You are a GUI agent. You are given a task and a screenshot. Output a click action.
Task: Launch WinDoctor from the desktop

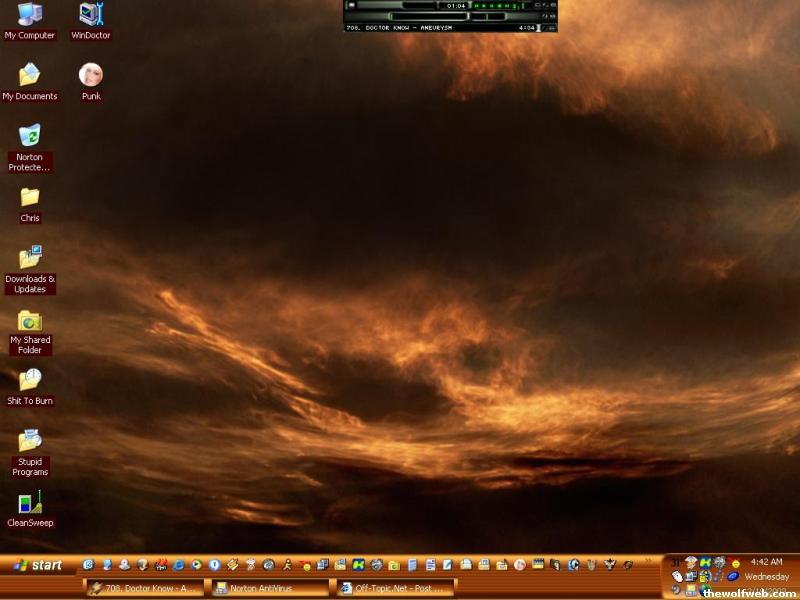pos(91,15)
